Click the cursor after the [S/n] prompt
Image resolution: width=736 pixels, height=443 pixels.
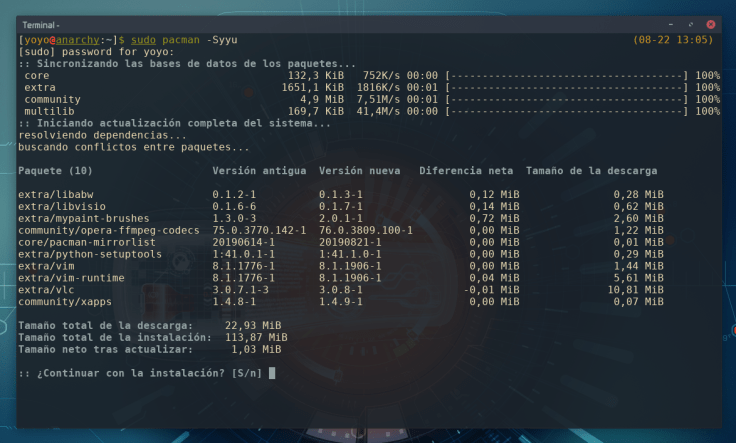click(x=271, y=373)
